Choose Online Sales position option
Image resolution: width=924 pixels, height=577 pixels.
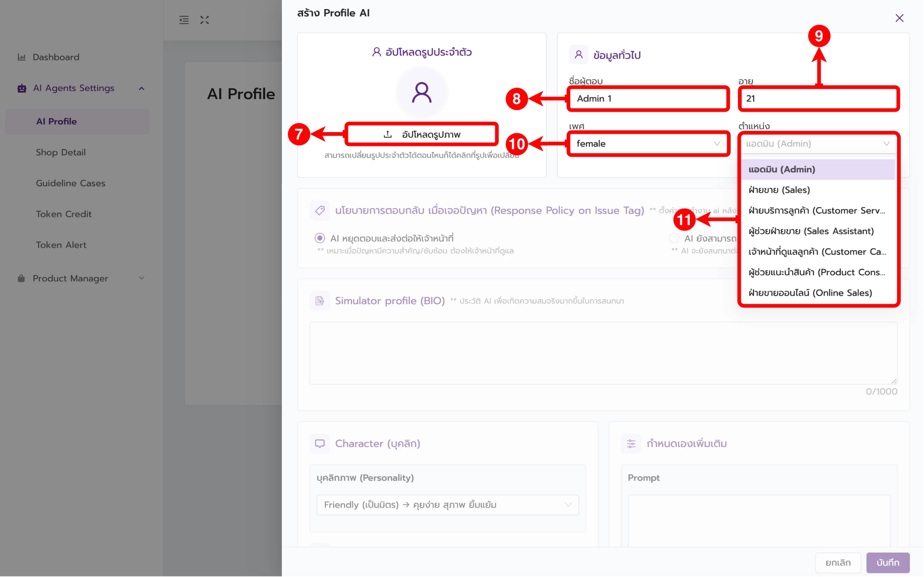tap(810, 293)
